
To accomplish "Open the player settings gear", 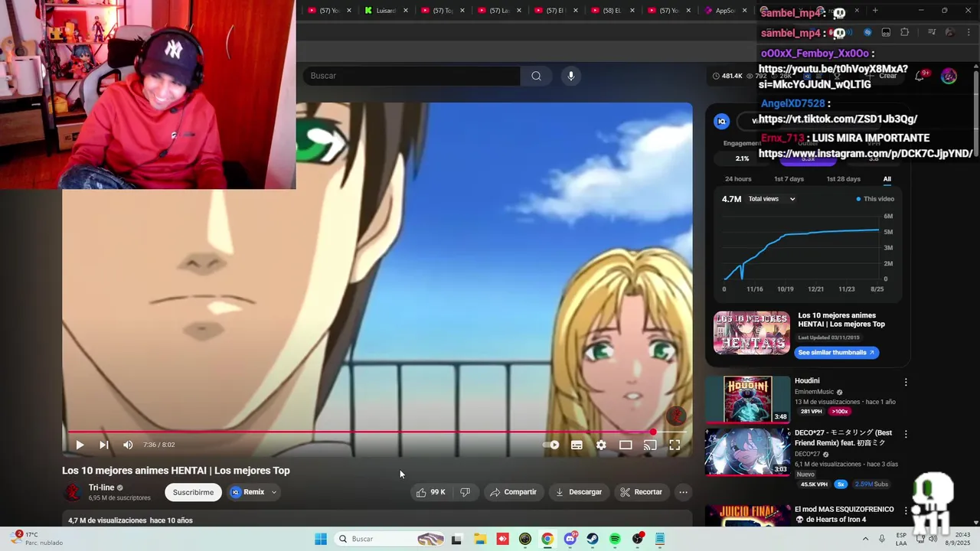I will (x=601, y=445).
